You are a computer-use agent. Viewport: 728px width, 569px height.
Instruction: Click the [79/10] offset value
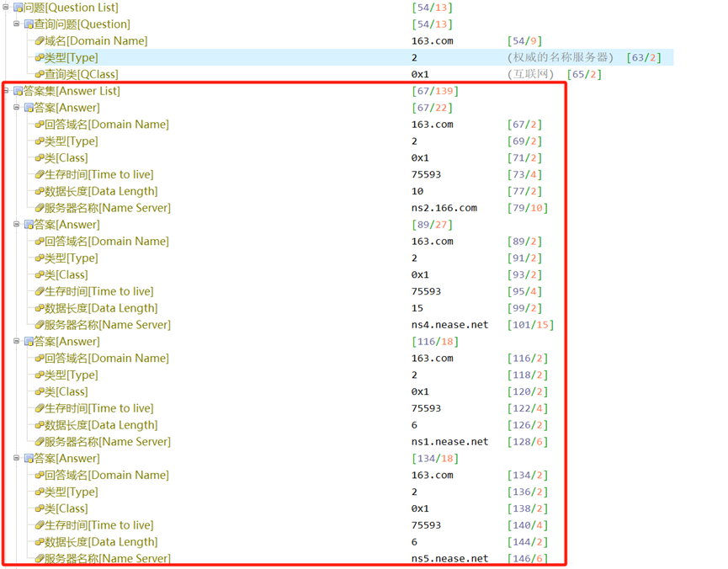528,208
